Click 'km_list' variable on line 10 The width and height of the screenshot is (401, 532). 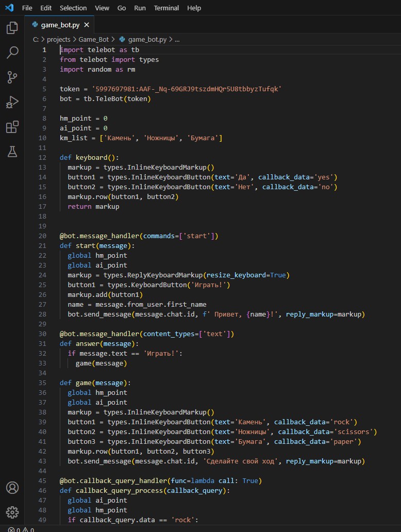[x=74, y=138]
